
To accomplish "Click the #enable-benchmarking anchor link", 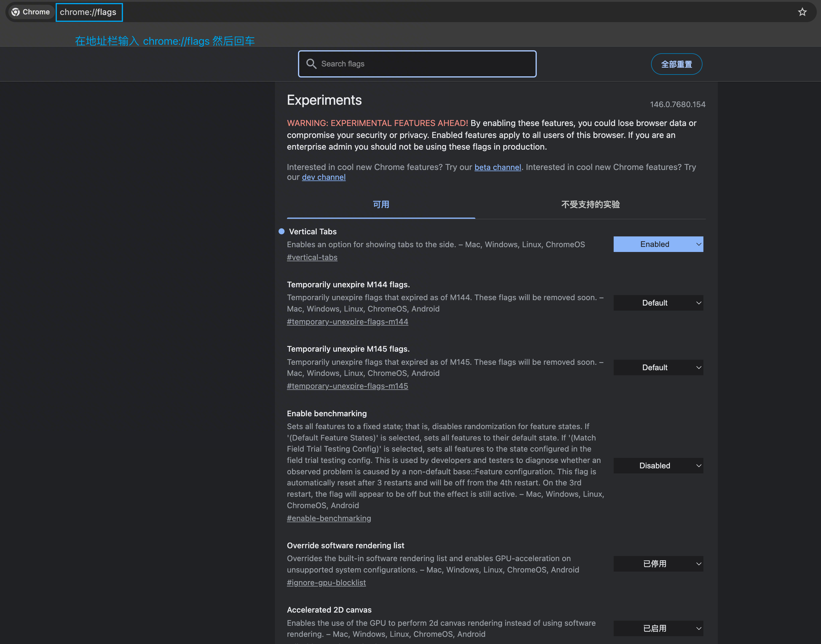I will 329,518.
